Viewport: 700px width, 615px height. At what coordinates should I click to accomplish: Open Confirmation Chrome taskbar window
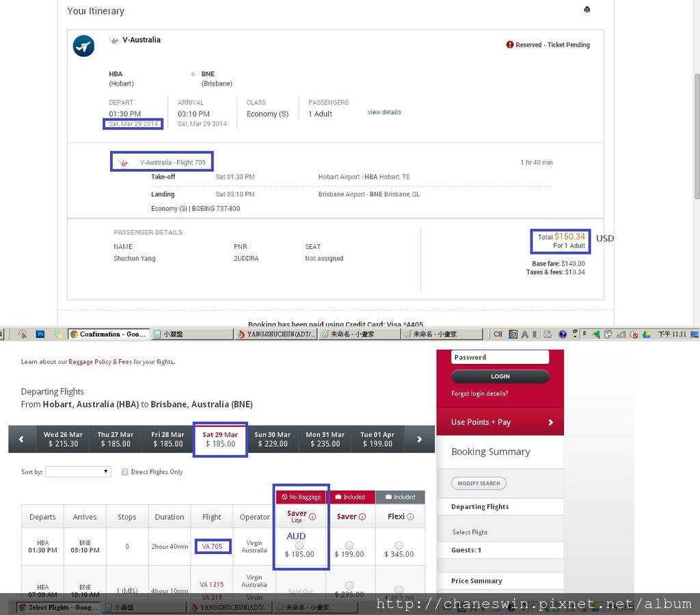[108, 334]
